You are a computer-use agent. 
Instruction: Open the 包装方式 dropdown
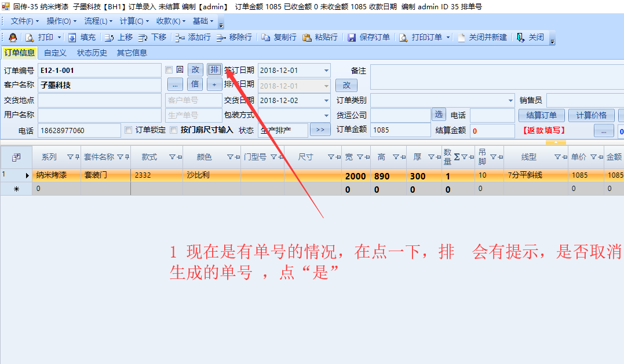pos(326,115)
